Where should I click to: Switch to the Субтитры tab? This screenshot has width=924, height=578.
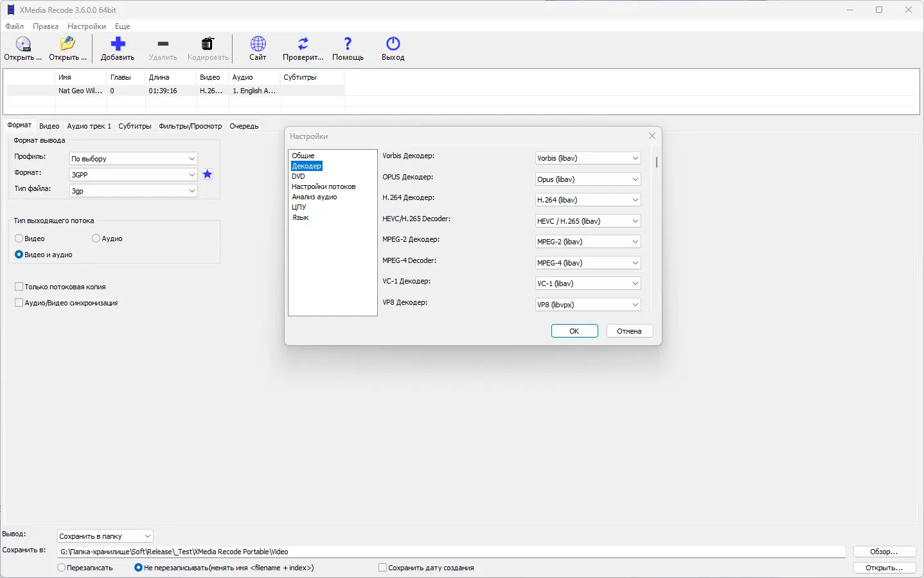[135, 126]
